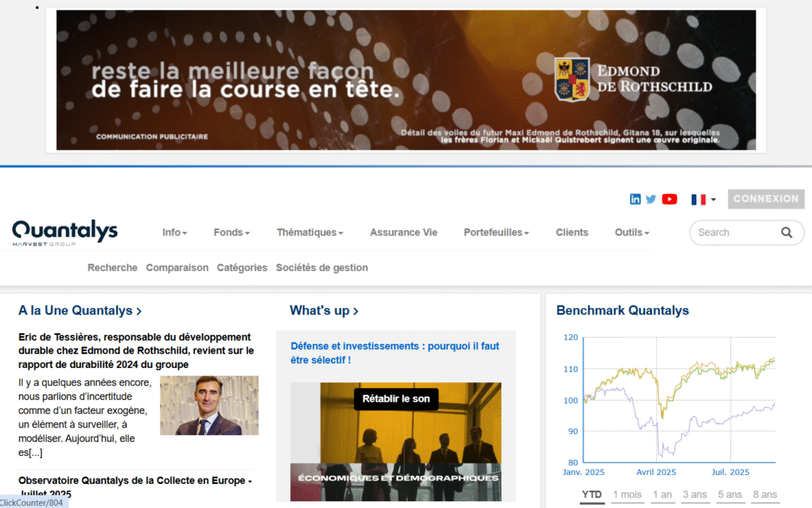Open the Clients menu item

point(571,233)
